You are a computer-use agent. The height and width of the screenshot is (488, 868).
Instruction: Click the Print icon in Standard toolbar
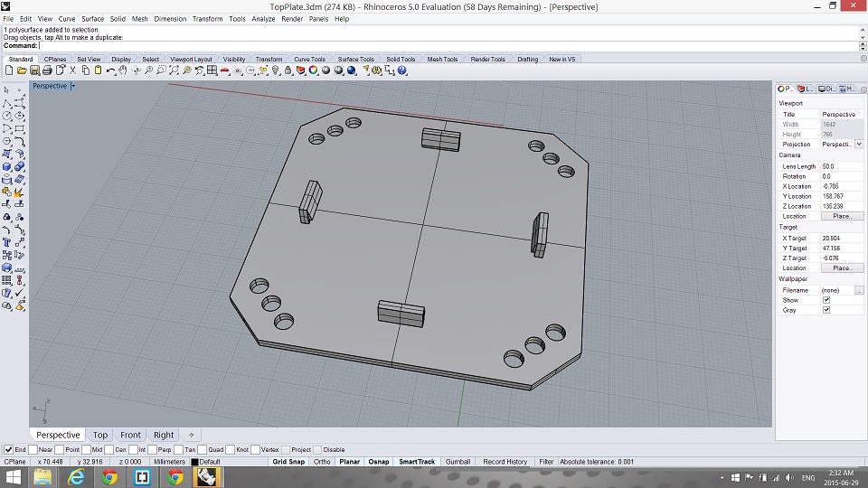click(47, 70)
